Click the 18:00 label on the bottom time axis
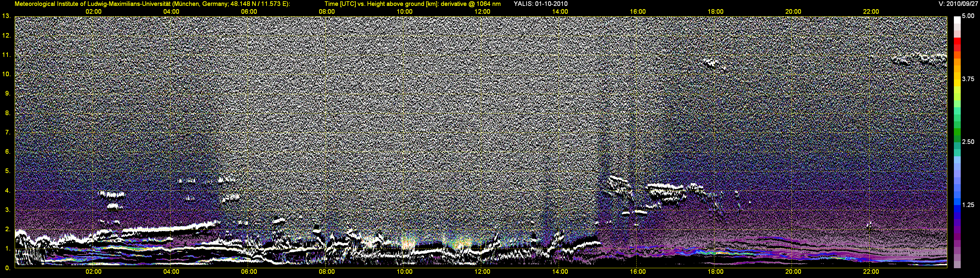Image resolution: width=980 pixels, height=278 pixels. tap(715, 272)
